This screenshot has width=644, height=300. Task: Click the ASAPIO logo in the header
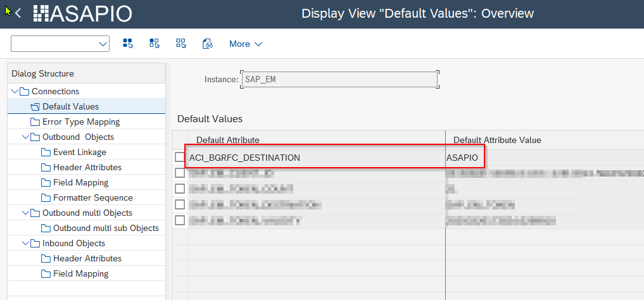[x=82, y=13]
